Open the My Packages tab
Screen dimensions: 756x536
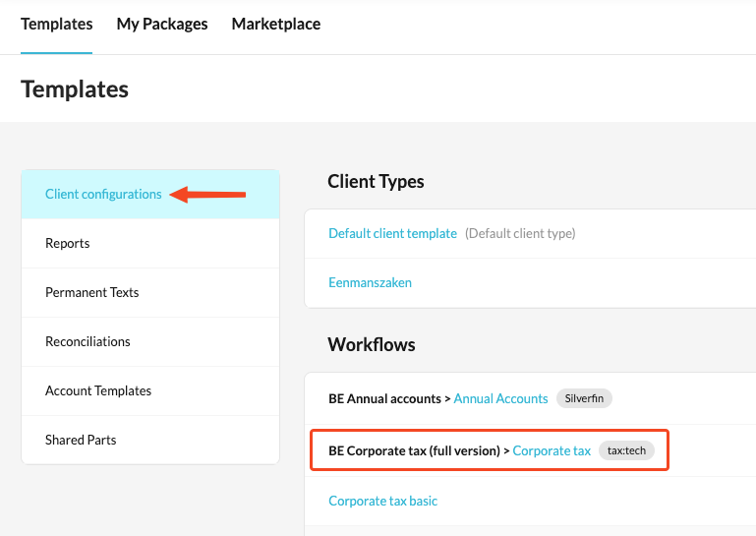[x=162, y=25]
